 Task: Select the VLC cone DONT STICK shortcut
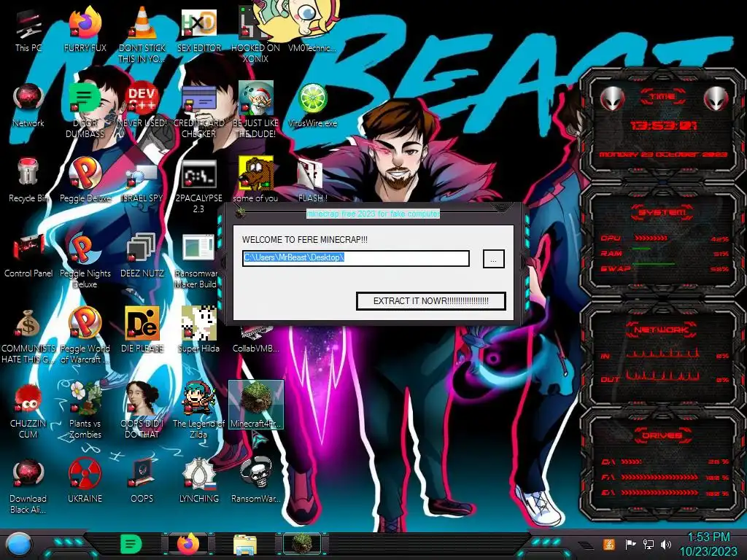(142, 36)
